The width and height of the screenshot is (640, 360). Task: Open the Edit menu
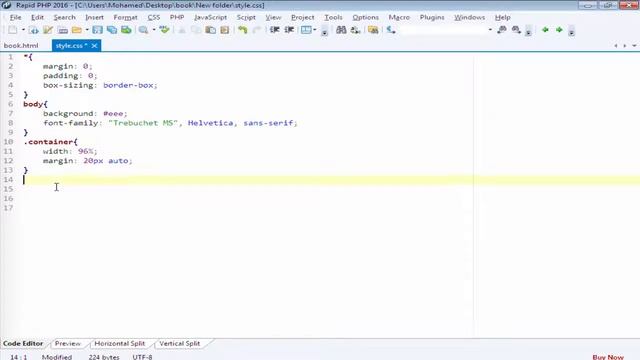37,18
